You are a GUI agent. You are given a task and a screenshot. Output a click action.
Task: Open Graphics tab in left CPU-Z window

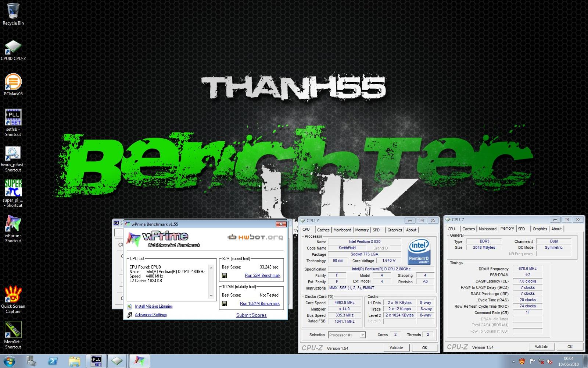click(395, 230)
